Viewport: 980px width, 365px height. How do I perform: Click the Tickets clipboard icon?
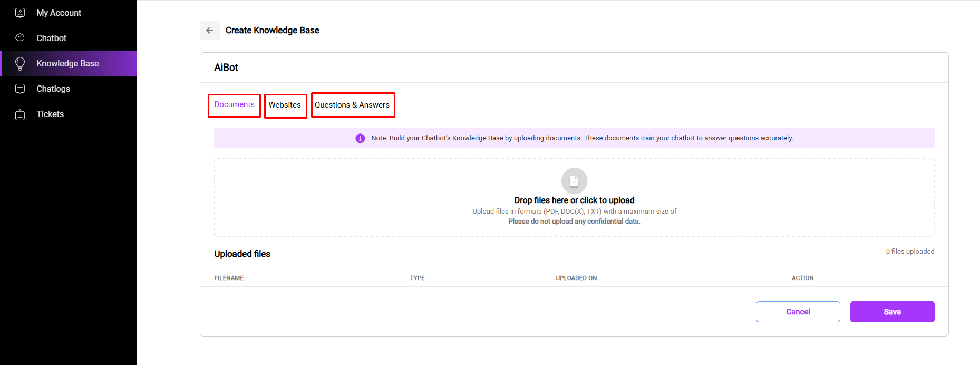20,114
